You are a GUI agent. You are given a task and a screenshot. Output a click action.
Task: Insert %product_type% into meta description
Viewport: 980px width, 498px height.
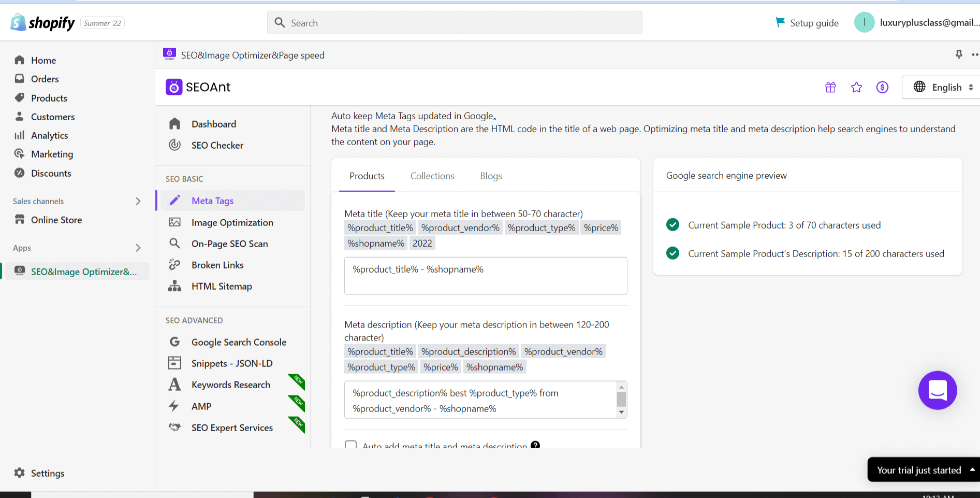(x=381, y=367)
